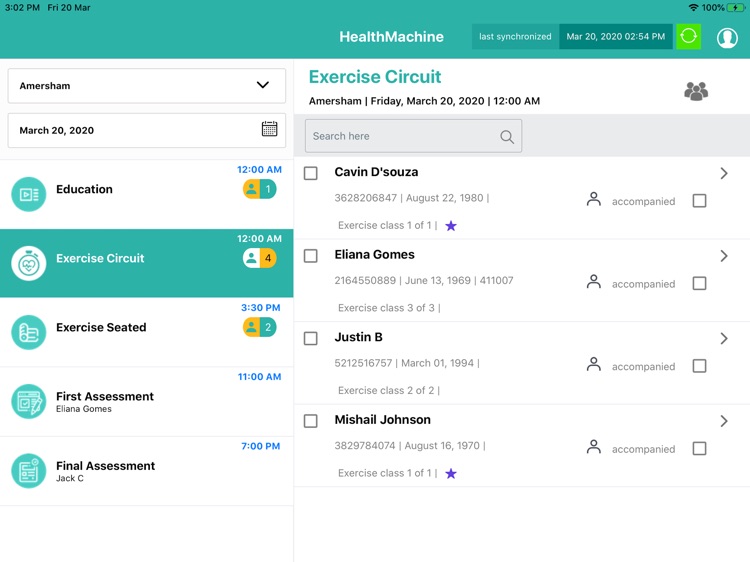Click the star icon for Mishail Johnson
Viewport: 750px width, 562px height.
pyautogui.click(x=451, y=474)
